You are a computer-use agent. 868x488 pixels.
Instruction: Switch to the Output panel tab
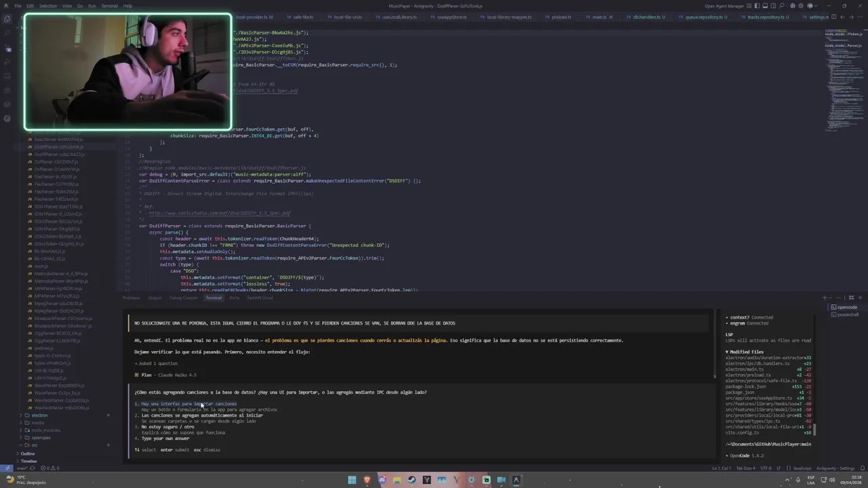[x=155, y=298]
